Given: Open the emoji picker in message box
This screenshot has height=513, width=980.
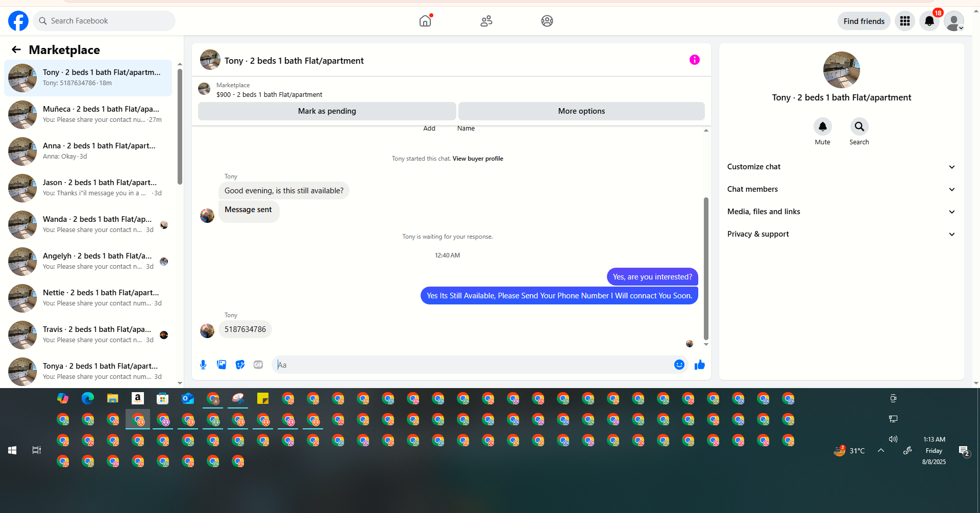Looking at the screenshot, I should (x=679, y=365).
